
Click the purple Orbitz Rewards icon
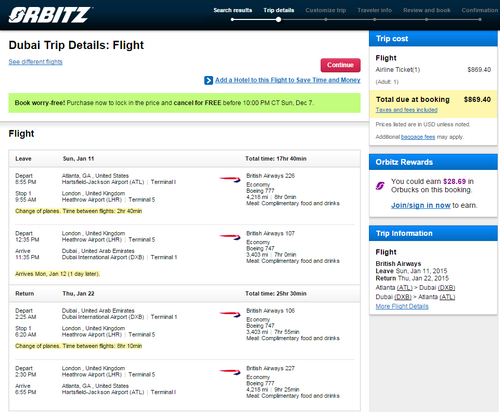pos(380,186)
